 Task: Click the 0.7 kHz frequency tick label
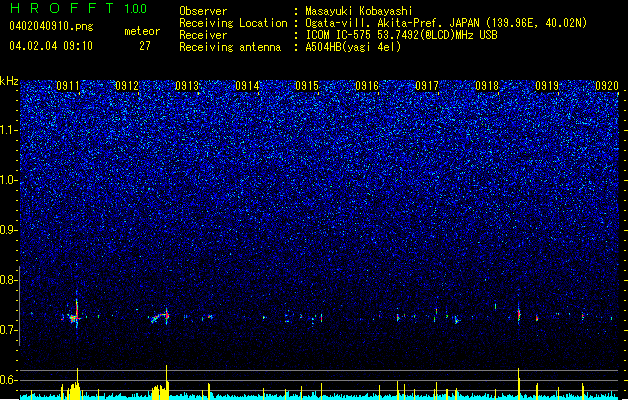(9, 330)
